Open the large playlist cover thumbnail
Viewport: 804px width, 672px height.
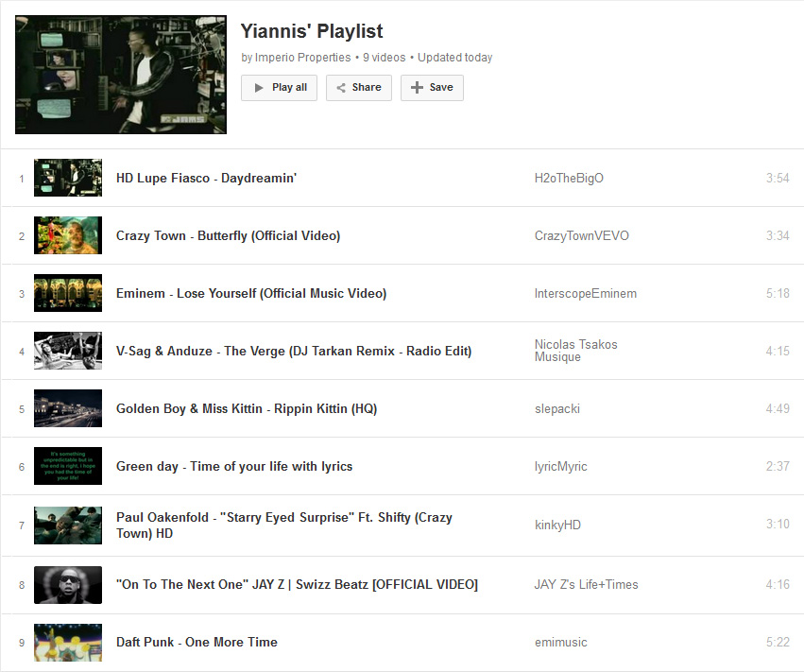[x=121, y=75]
